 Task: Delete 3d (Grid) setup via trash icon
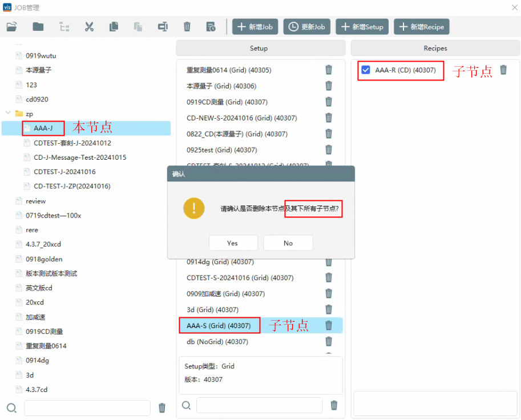coord(329,309)
